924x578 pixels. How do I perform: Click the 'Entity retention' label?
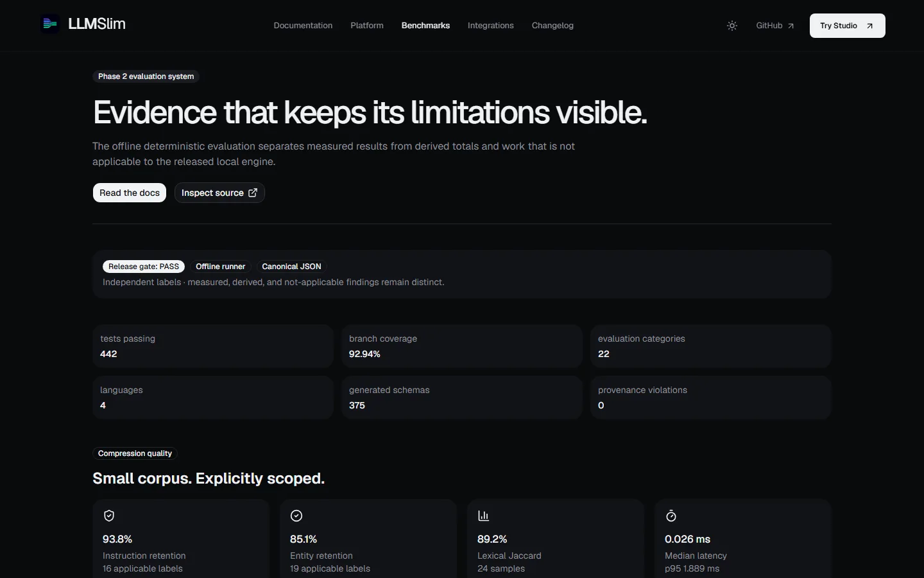[321, 556]
